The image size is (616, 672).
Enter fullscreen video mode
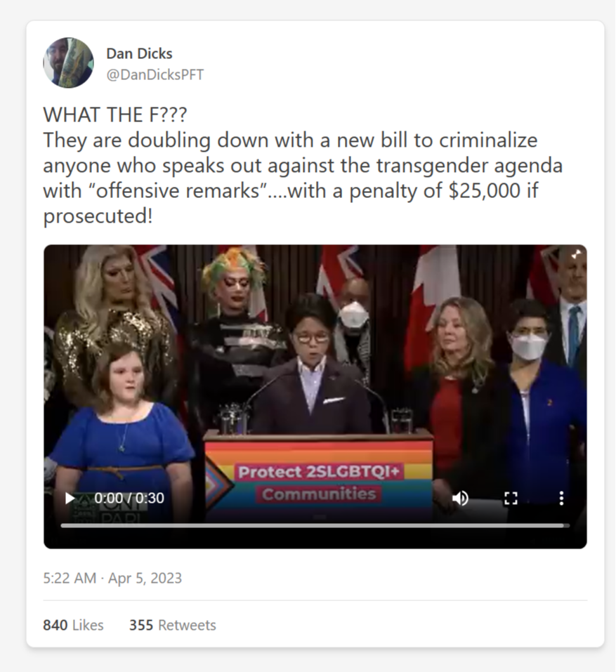click(511, 498)
